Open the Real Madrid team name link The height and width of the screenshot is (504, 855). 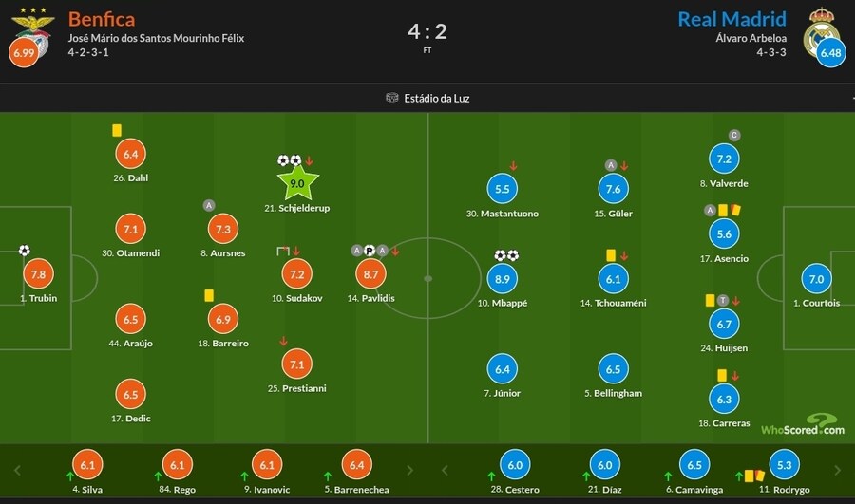coord(731,19)
